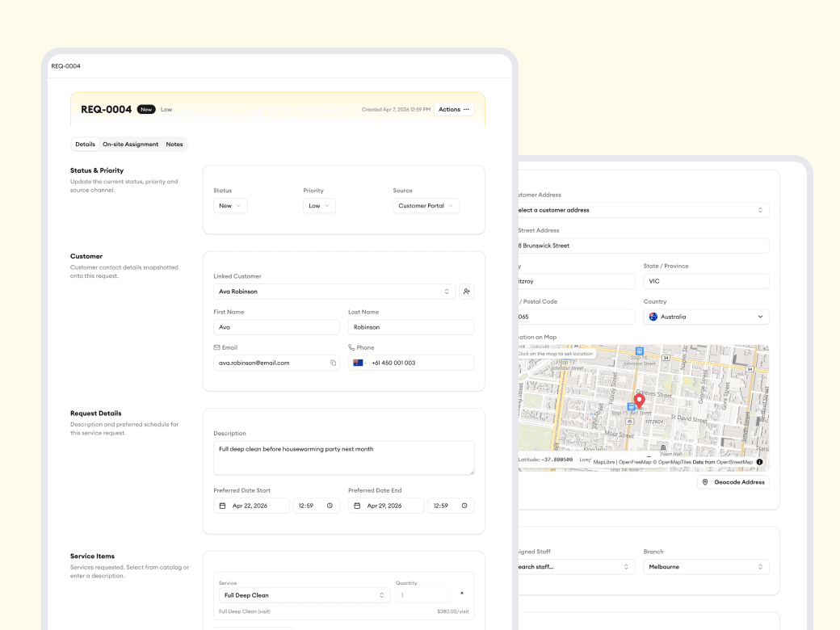The image size is (840, 630).
Task: Open the Priority dropdown set to Low
Action: tap(319, 205)
